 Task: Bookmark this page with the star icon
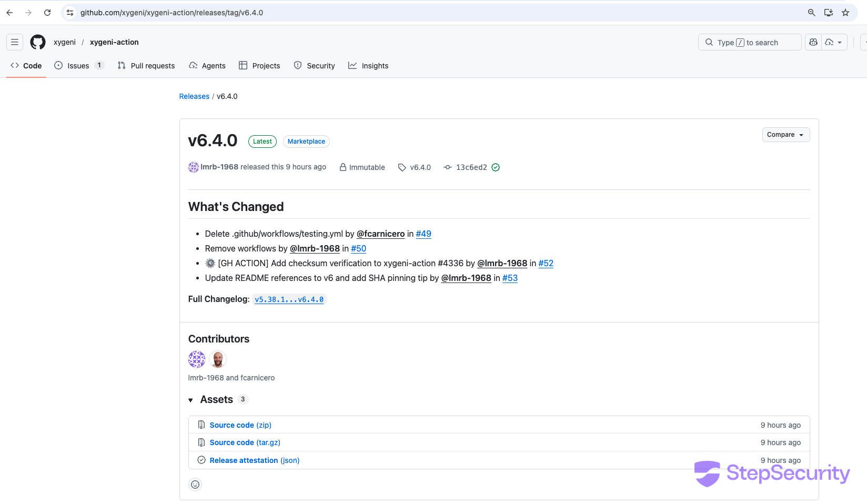(x=845, y=13)
